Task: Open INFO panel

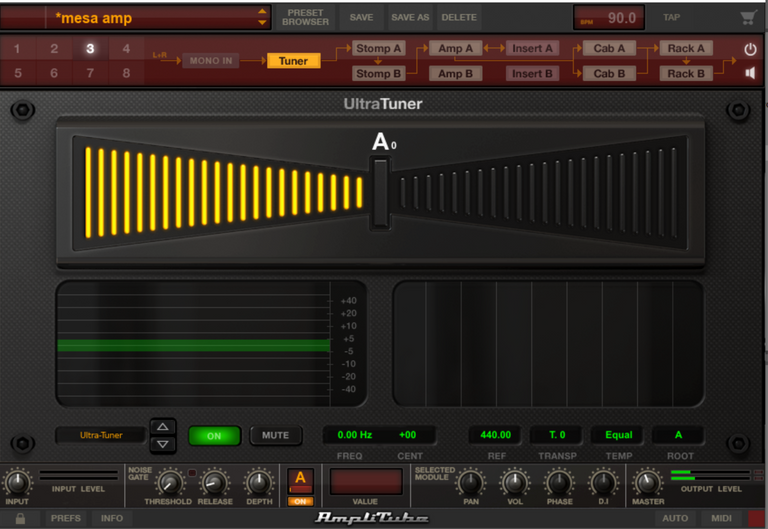Action: coord(112,518)
